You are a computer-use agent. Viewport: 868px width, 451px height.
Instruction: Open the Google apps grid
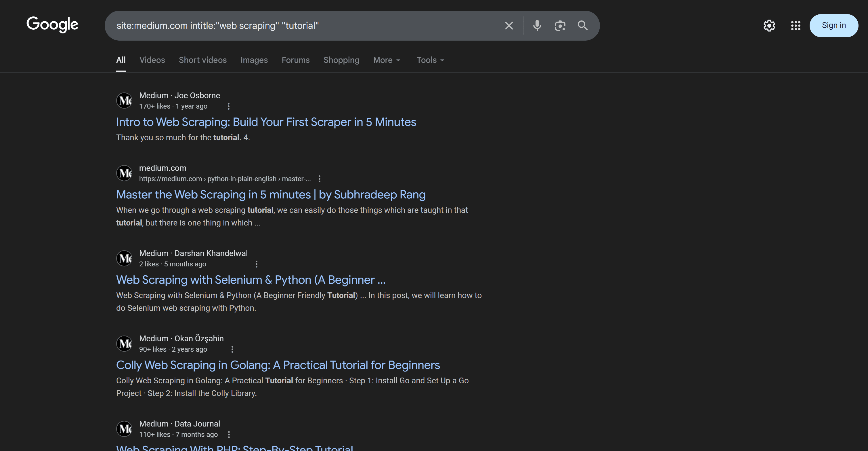point(796,25)
